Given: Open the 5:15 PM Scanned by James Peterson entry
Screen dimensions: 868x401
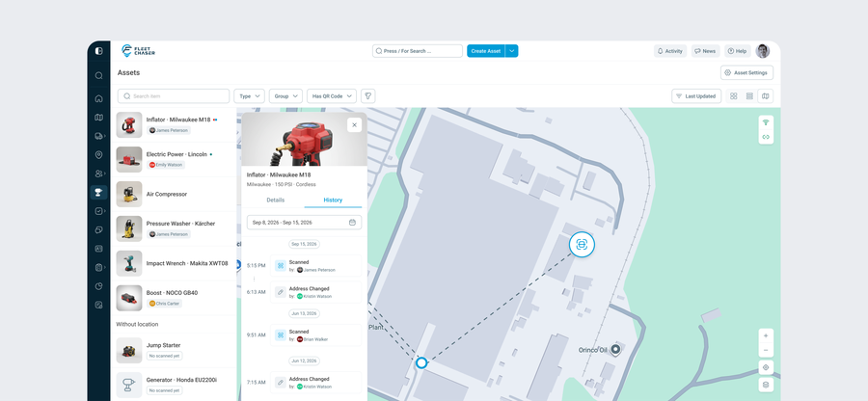Looking at the screenshot, I should tap(315, 265).
